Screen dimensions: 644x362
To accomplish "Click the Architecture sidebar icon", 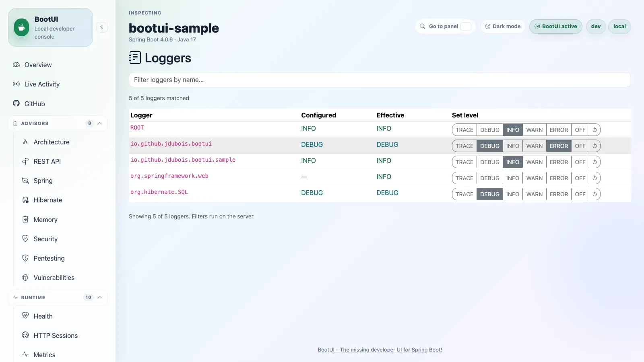I will tap(25, 142).
